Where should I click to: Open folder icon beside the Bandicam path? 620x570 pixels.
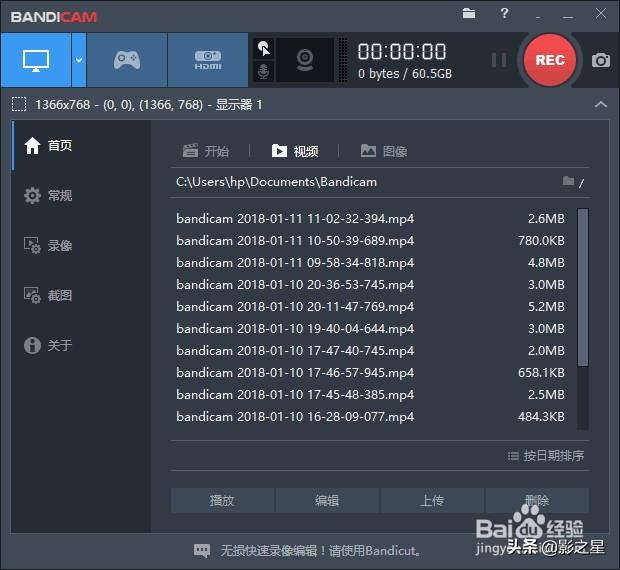point(569,182)
